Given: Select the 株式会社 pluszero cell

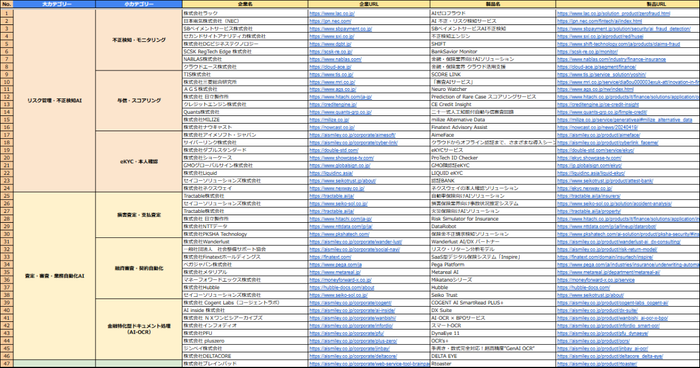Looking at the screenshot, I should pos(245,341).
